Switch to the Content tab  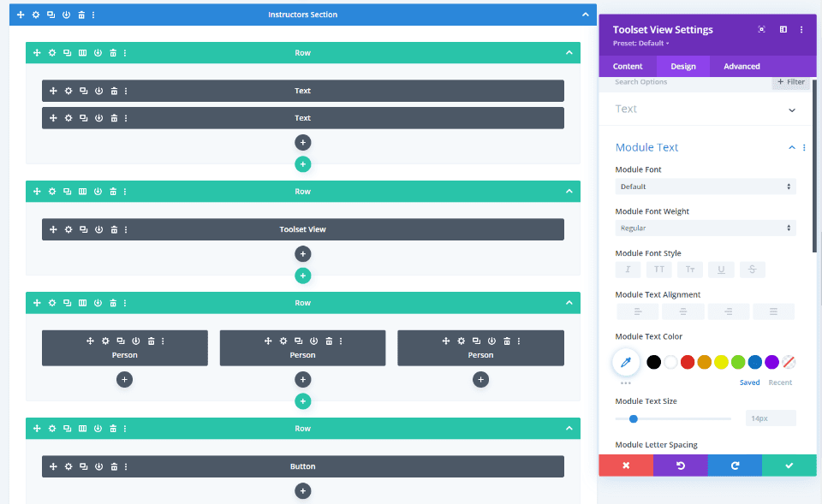pos(627,66)
